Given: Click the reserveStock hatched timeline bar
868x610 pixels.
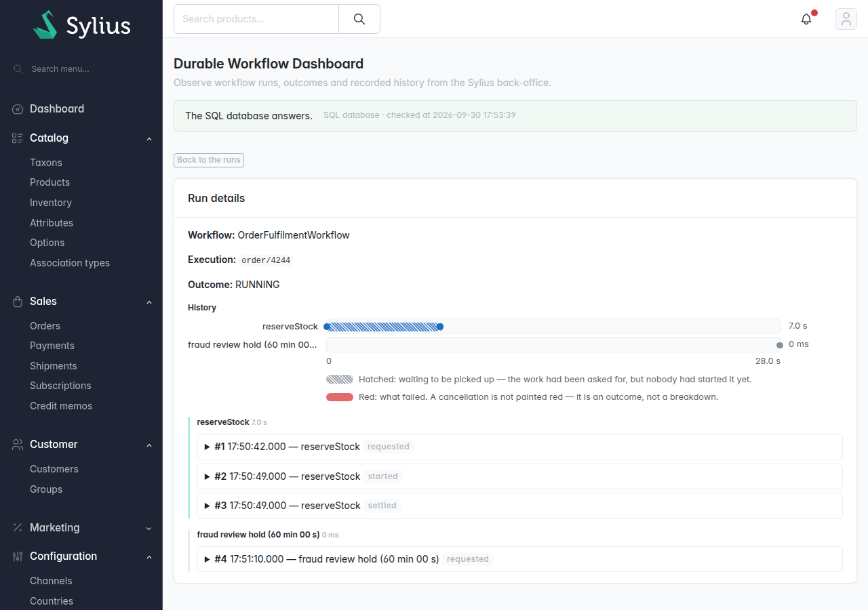Looking at the screenshot, I should tap(383, 327).
